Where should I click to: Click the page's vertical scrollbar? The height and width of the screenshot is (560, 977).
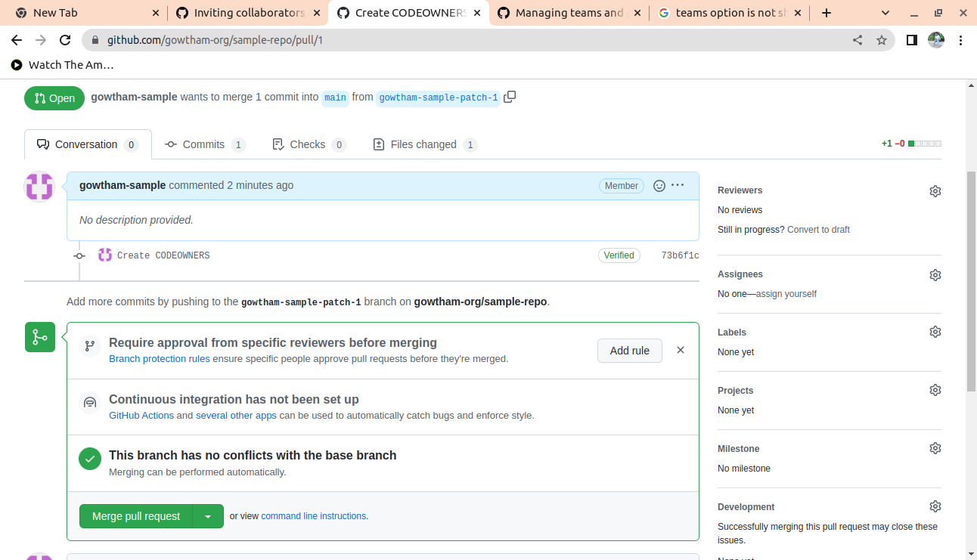[971, 280]
